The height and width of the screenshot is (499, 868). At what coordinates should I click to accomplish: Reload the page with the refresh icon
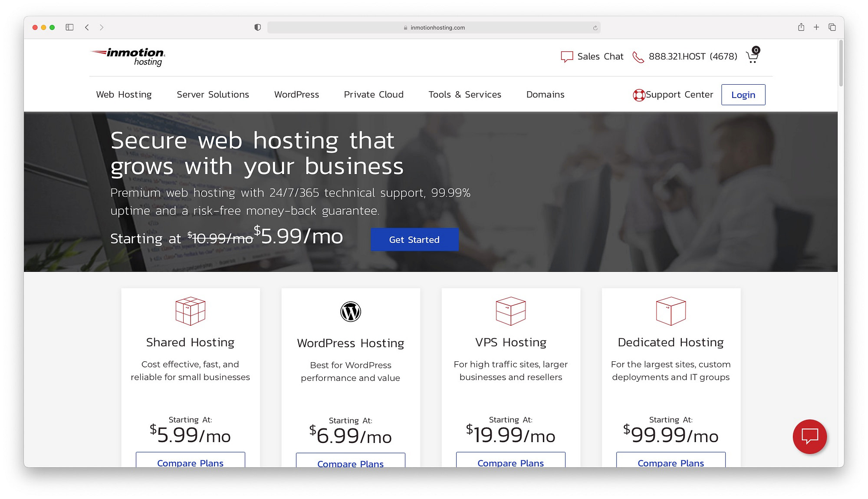(595, 28)
